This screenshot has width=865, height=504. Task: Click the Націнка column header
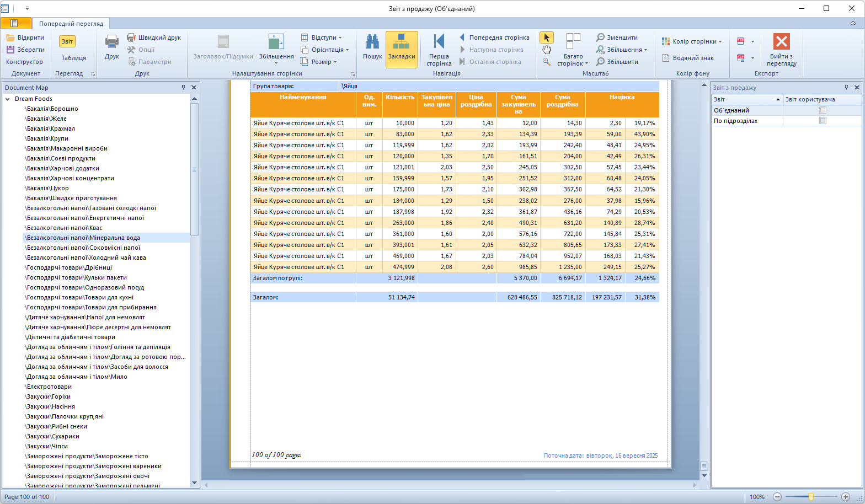click(x=622, y=104)
